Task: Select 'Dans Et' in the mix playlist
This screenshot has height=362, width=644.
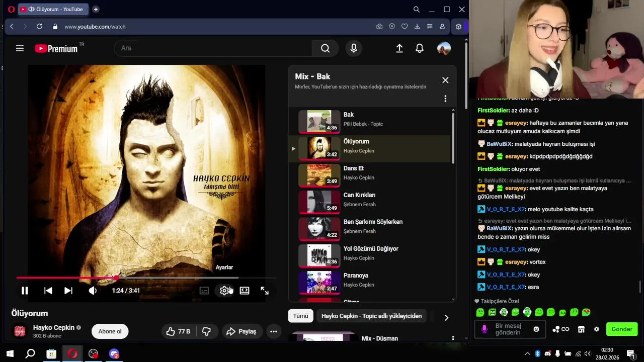Action: tap(370, 175)
